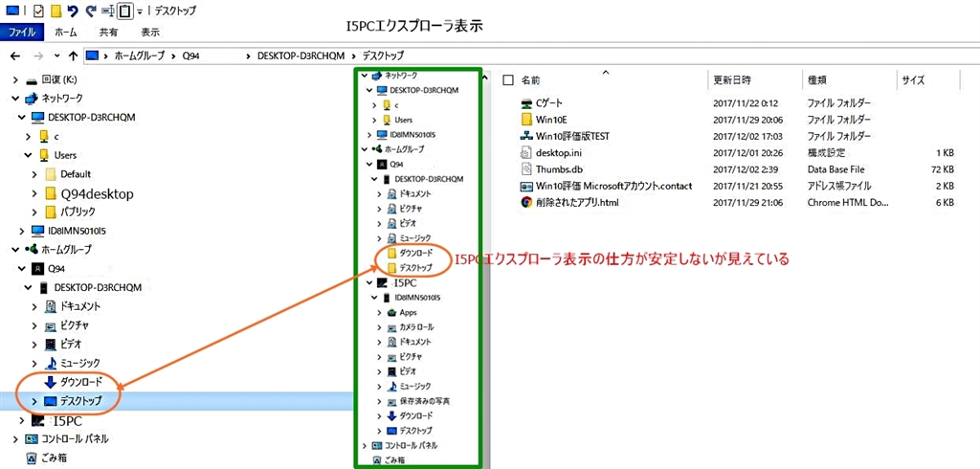The width and height of the screenshot is (980, 469).
Task: Click the ミュージック note icon in left pane
Action: tap(52, 364)
